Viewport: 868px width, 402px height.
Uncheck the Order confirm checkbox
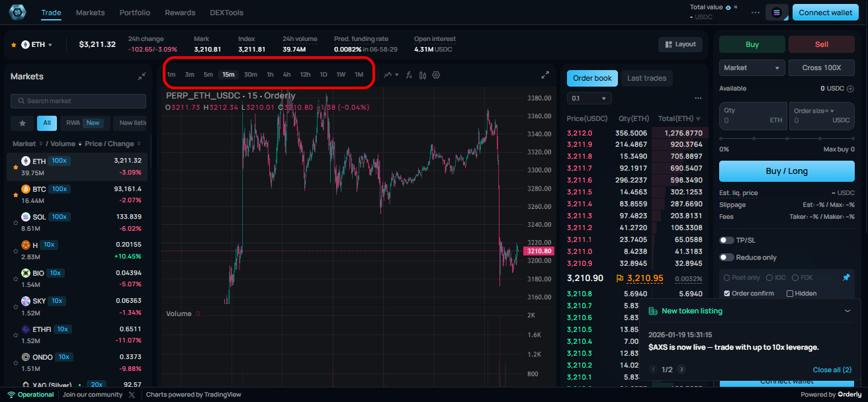click(727, 294)
